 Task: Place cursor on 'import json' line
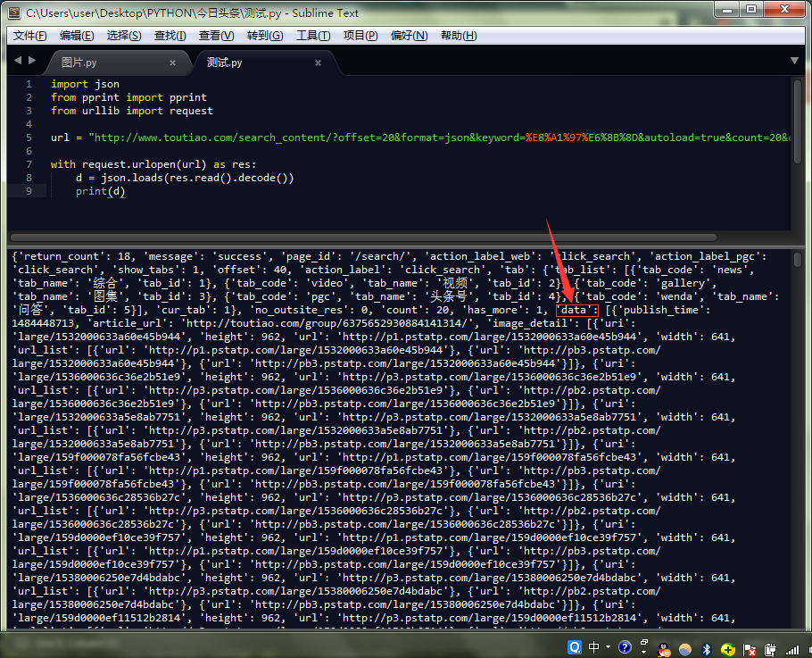[x=85, y=84]
